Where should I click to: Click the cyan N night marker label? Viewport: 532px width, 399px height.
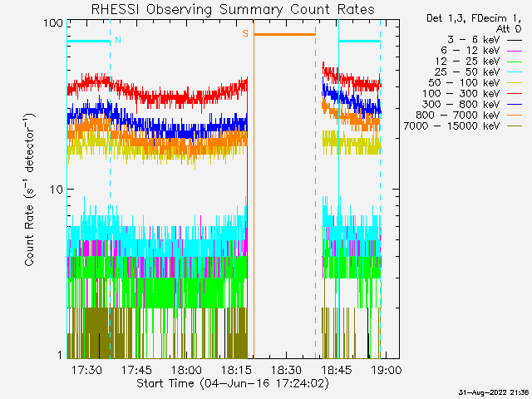[x=118, y=40]
